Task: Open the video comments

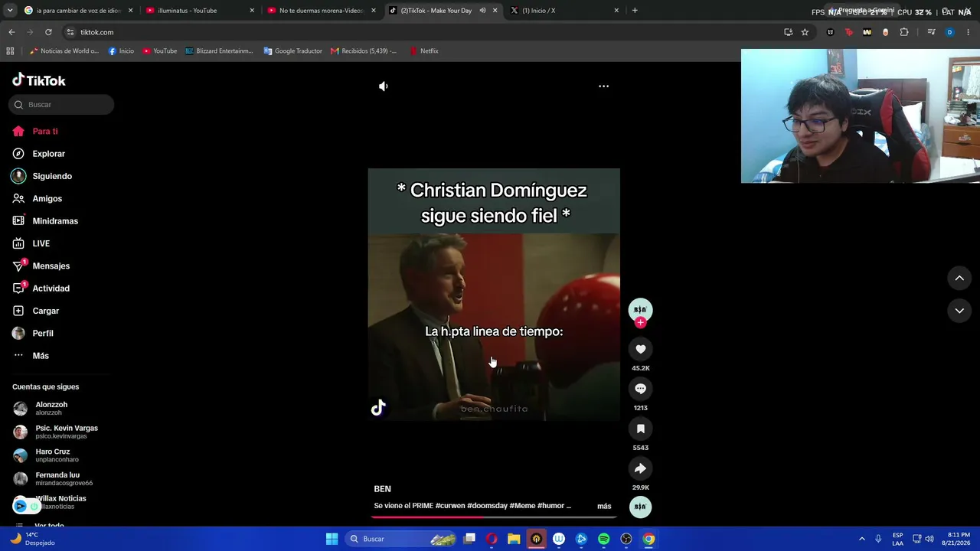Action: (641, 389)
